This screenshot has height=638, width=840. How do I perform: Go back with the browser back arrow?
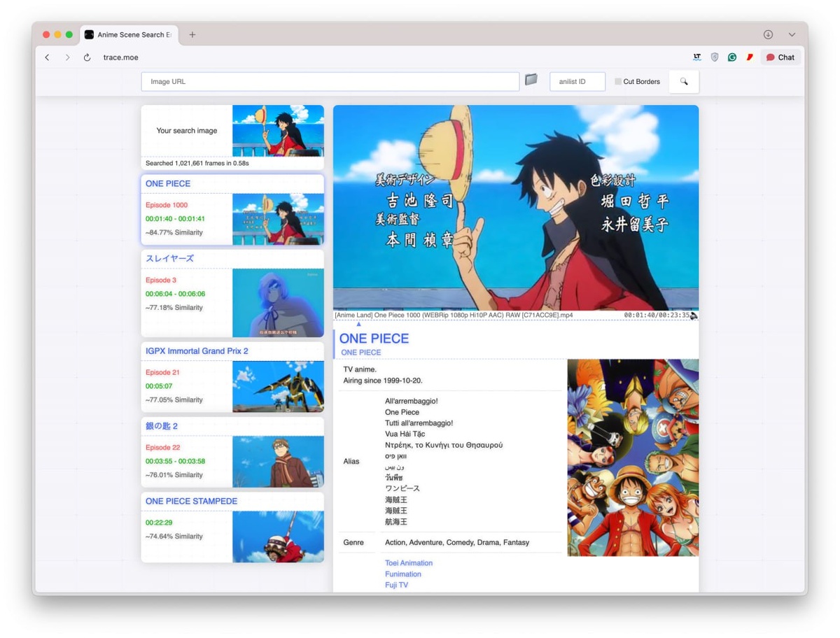pos(48,57)
